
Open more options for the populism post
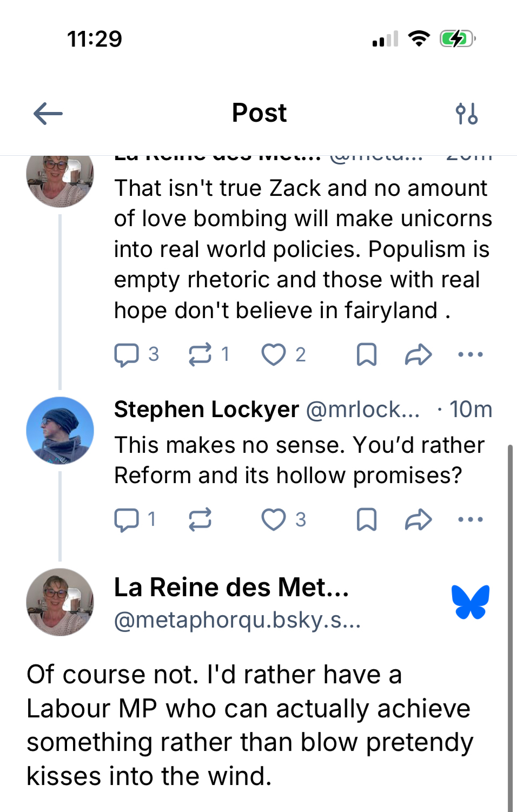coord(470,355)
